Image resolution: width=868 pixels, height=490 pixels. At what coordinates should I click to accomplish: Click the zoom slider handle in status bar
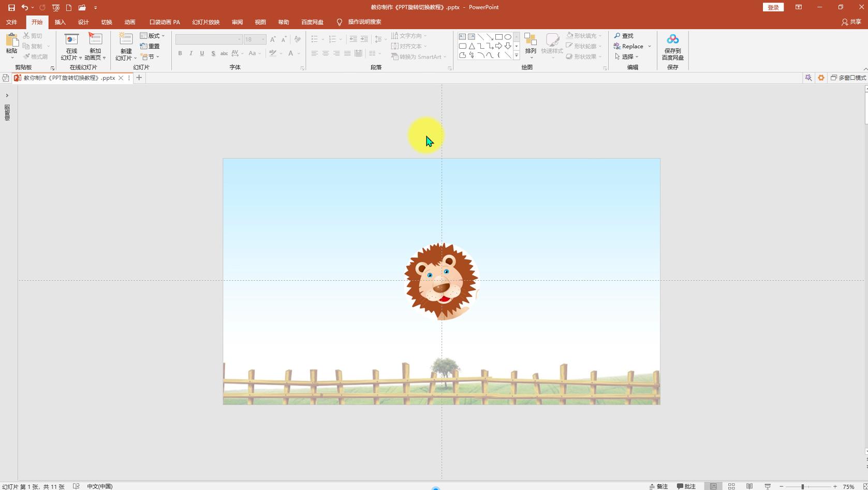(802, 486)
